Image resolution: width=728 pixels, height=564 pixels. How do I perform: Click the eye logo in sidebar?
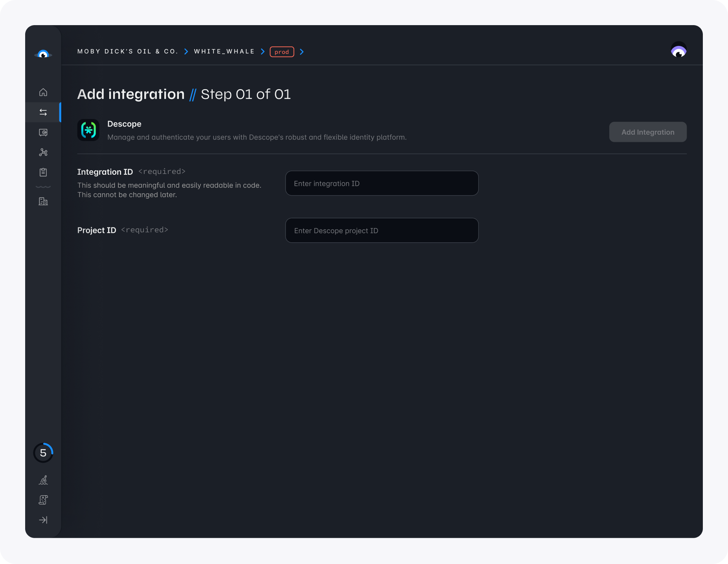coord(43,54)
